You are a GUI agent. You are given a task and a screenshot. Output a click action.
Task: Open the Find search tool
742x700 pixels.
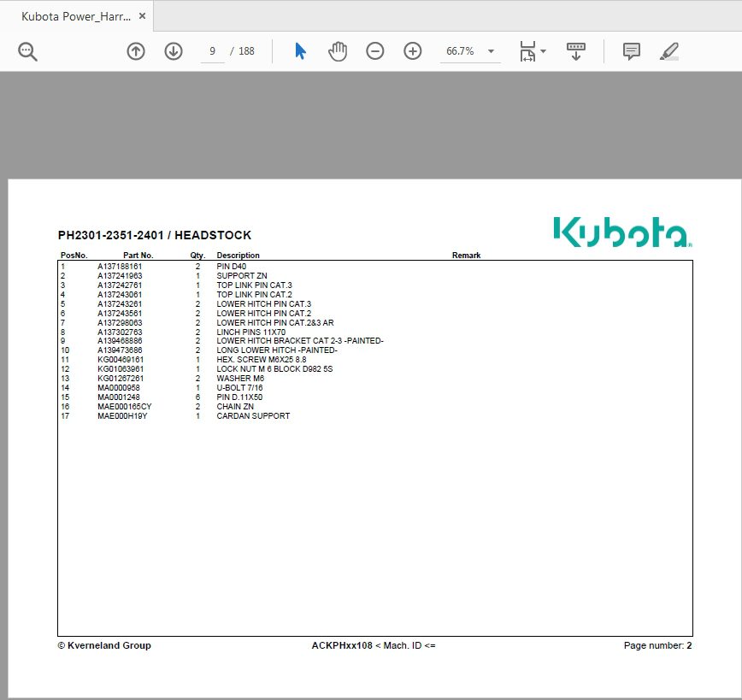coord(26,51)
